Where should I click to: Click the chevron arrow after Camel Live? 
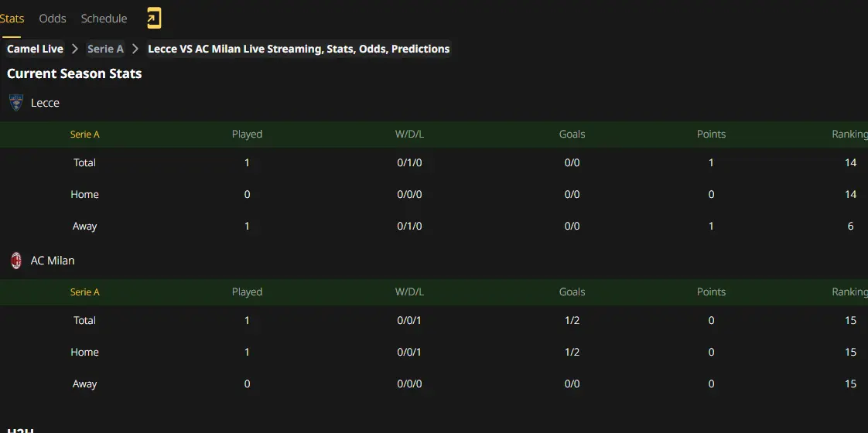click(75, 49)
